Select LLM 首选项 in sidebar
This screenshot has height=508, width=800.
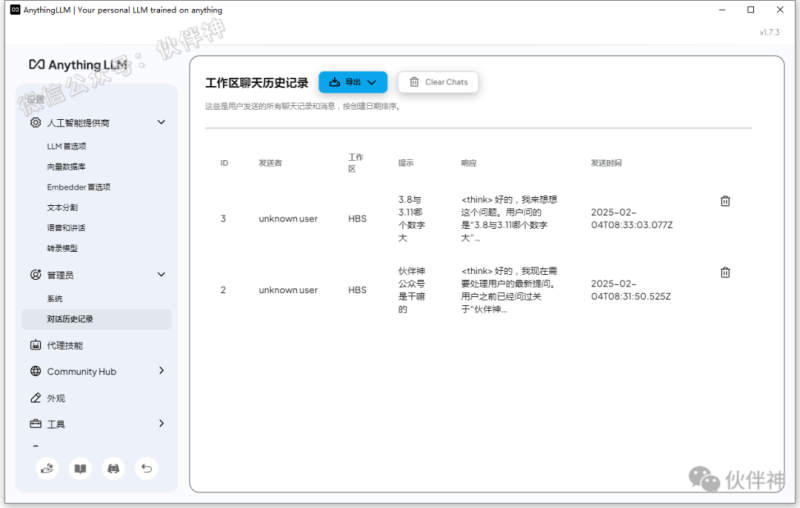click(x=69, y=146)
